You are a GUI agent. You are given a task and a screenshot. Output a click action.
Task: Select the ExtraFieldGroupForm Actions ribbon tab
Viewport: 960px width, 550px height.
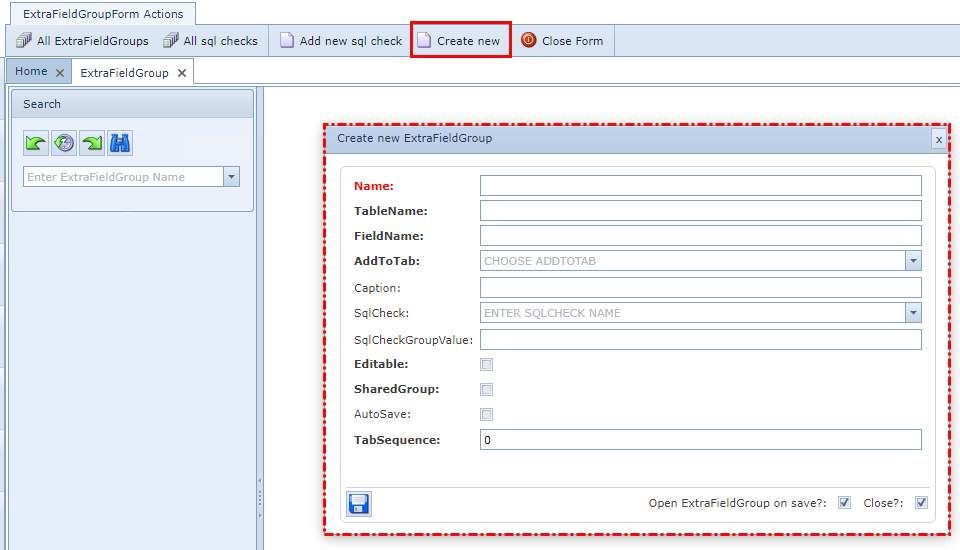[103, 14]
